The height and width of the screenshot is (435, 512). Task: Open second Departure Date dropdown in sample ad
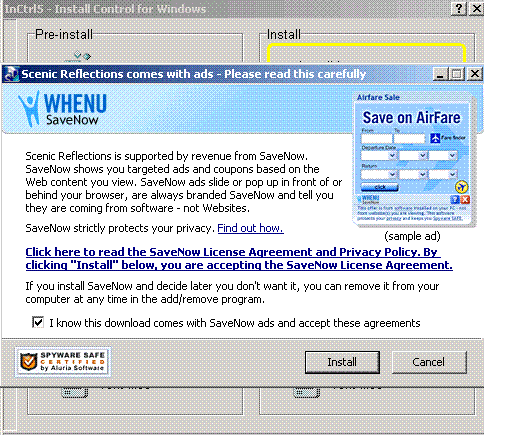tap(413, 156)
